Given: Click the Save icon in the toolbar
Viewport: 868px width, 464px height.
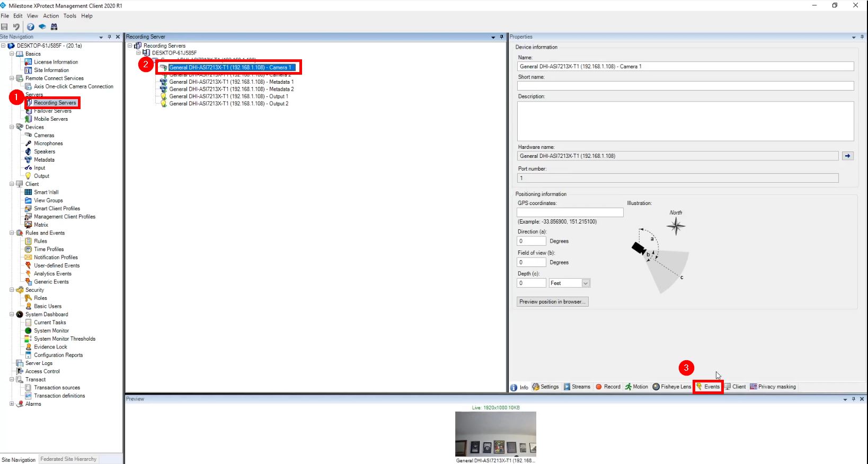Looking at the screenshot, I should [x=4, y=27].
